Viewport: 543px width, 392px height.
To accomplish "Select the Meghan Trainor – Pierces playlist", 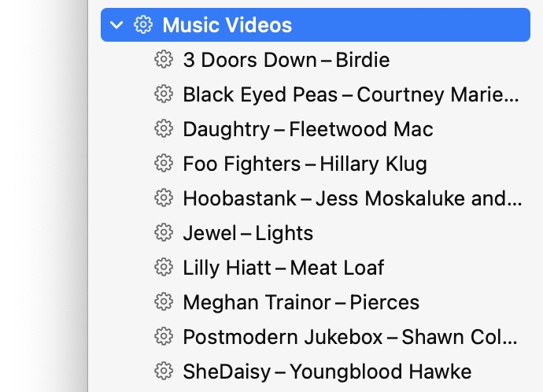I will pyautogui.click(x=301, y=302).
